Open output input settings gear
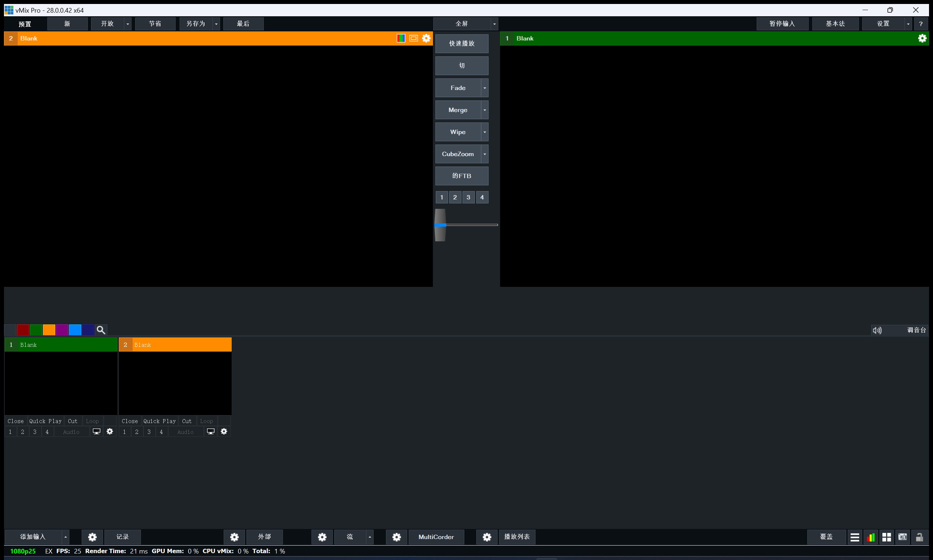Screen dimensions: 933x560 (x=922, y=39)
